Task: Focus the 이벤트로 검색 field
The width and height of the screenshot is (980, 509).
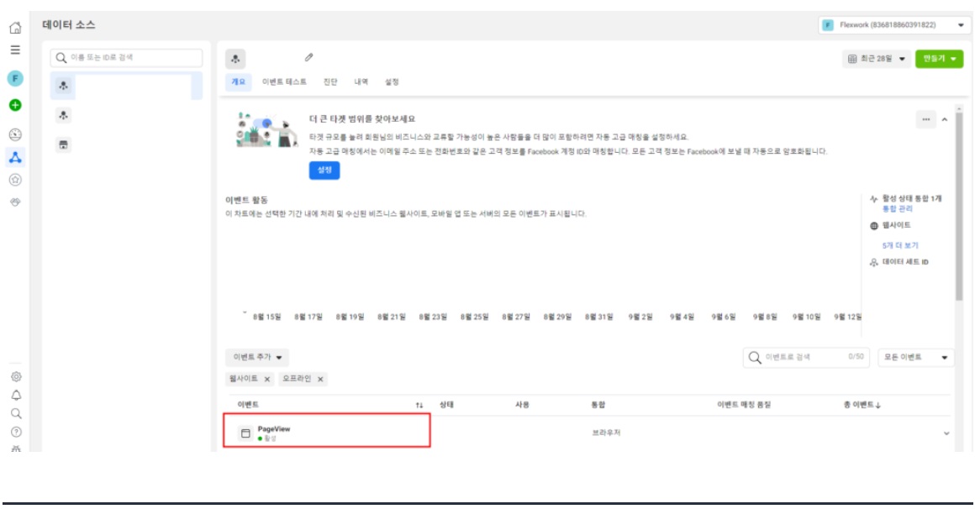Action: coord(806,357)
